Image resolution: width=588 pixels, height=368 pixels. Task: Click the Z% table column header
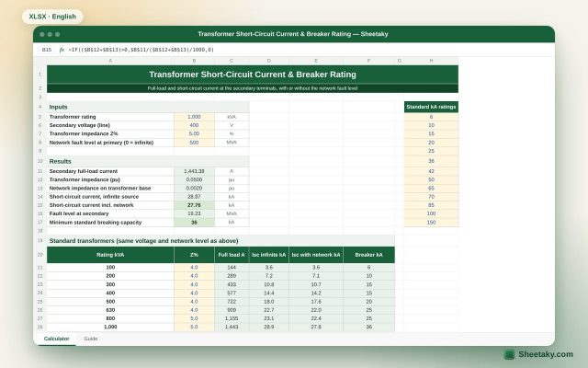click(194, 255)
